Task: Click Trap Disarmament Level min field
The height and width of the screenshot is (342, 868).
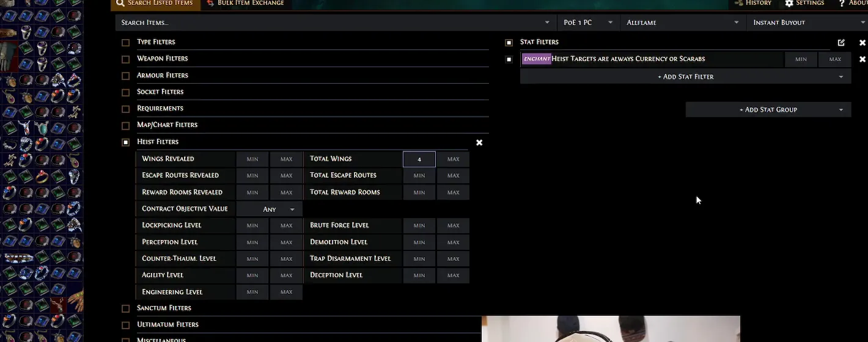Action: (x=419, y=258)
